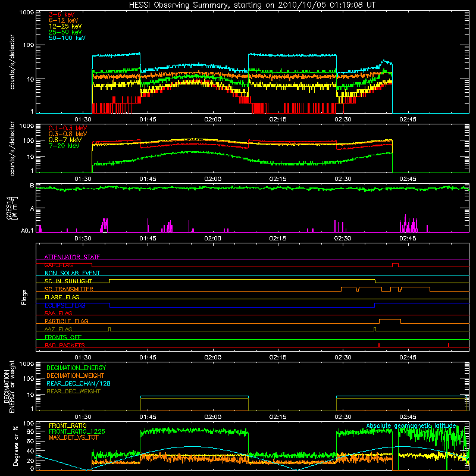Select the 0.1-0.3 MeV legend label
The image size is (476, 476).
(x=68, y=128)
